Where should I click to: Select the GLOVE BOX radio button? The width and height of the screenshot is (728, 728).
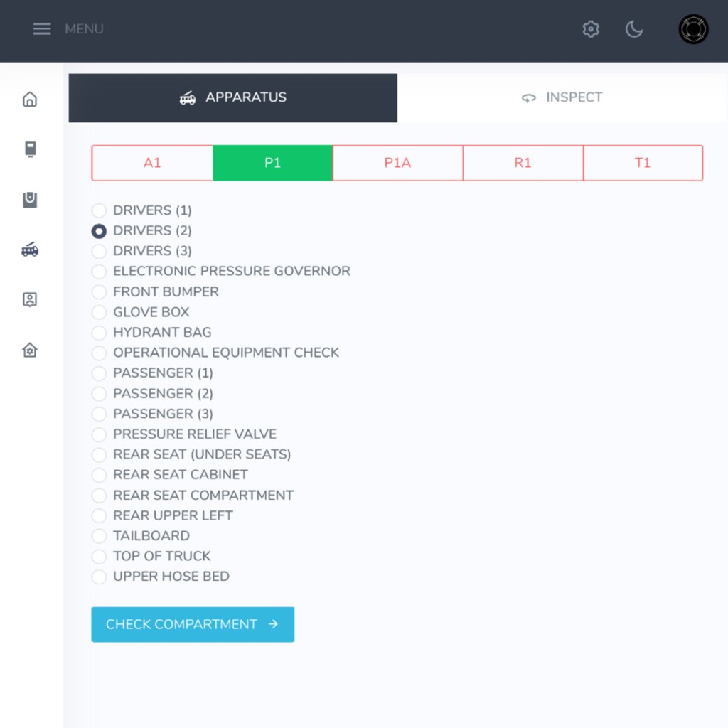click(x=99, y=312)
